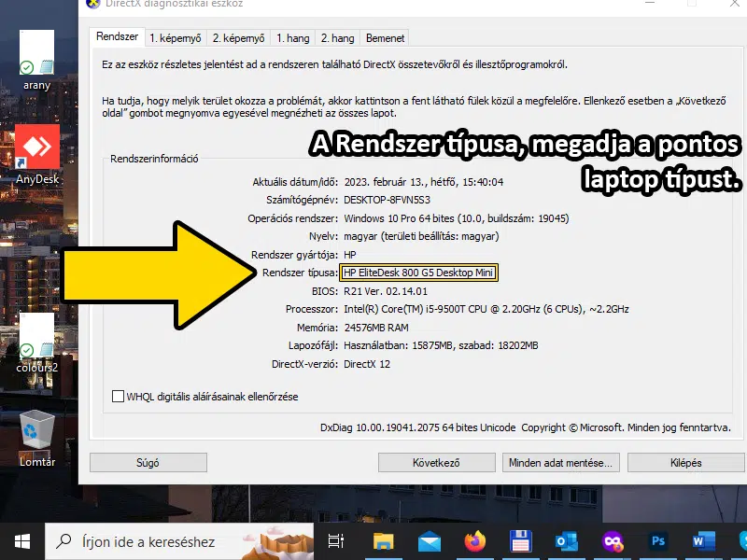Click the "Írjon ide a kereséshez" search box
The width and height of the screenshot is (747, 560).
click(x=179, y=541)
